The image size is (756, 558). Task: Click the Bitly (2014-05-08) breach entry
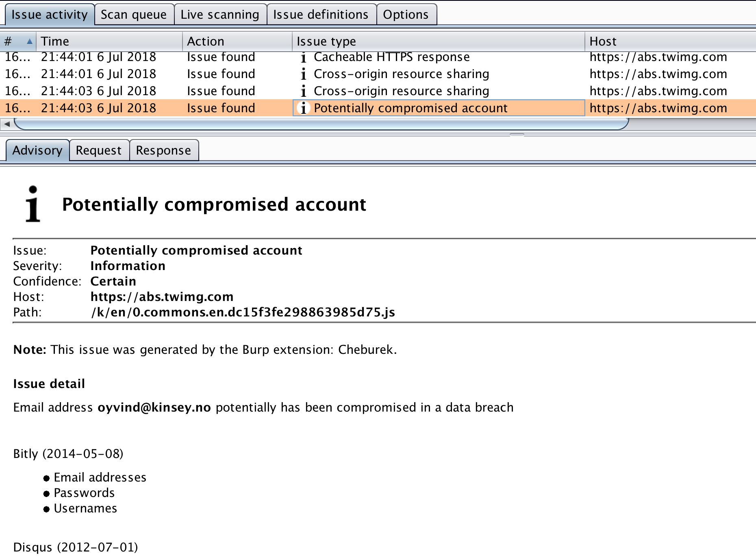pyautogui.click(x=68, y=454)
